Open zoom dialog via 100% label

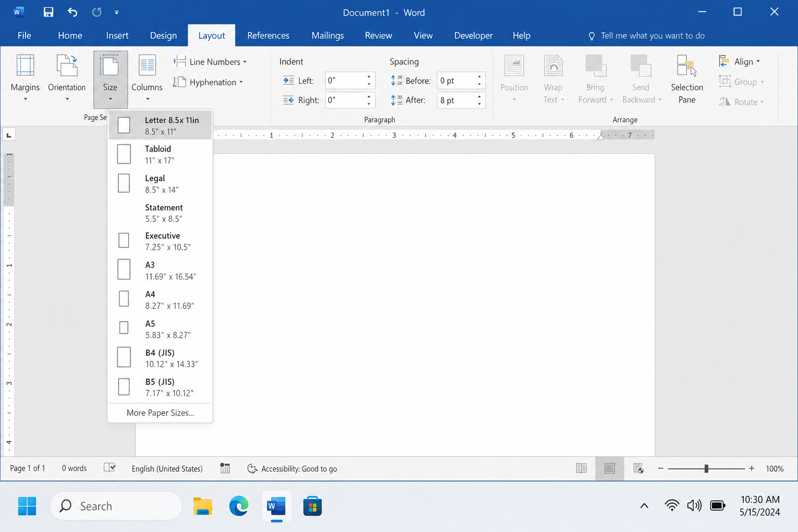point(775,469)
